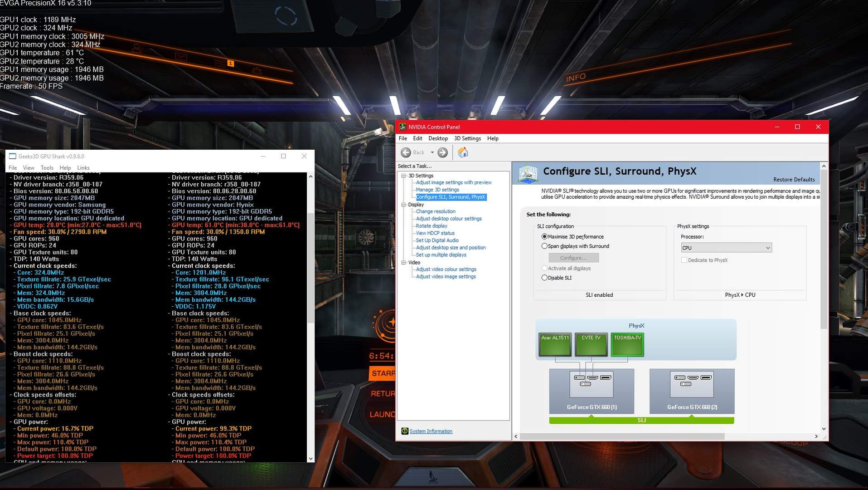Click the Configure SLI page header icon

528,173
